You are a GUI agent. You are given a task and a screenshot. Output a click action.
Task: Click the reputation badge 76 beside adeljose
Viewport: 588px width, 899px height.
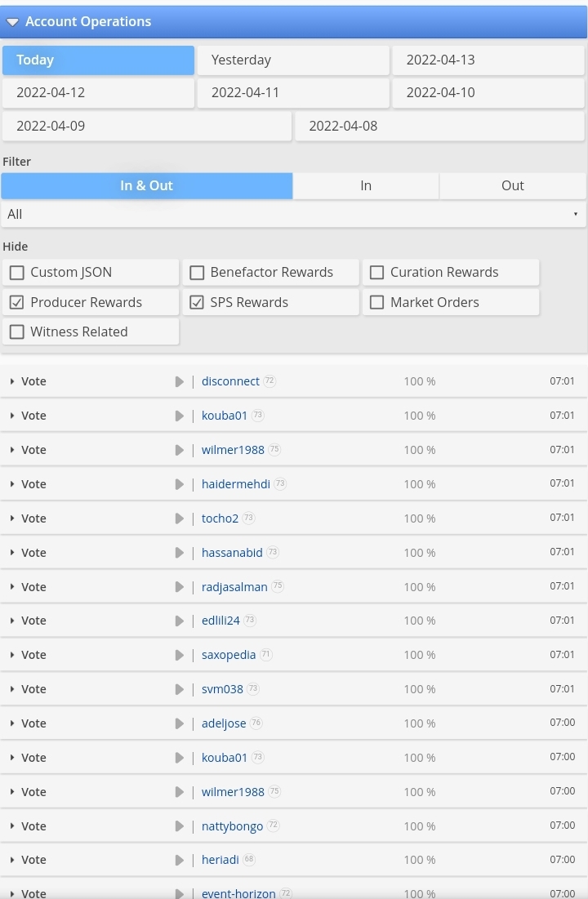coord(256,723)
